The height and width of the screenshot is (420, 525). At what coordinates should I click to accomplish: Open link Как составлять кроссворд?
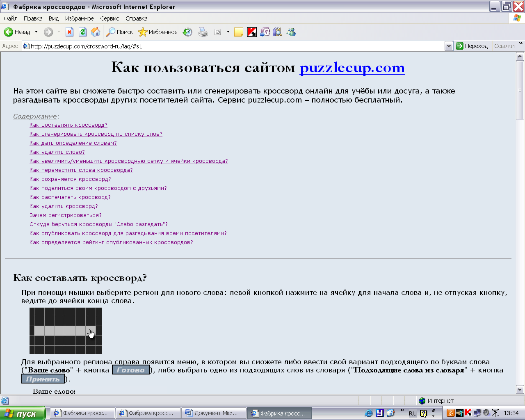coord(68,125)
